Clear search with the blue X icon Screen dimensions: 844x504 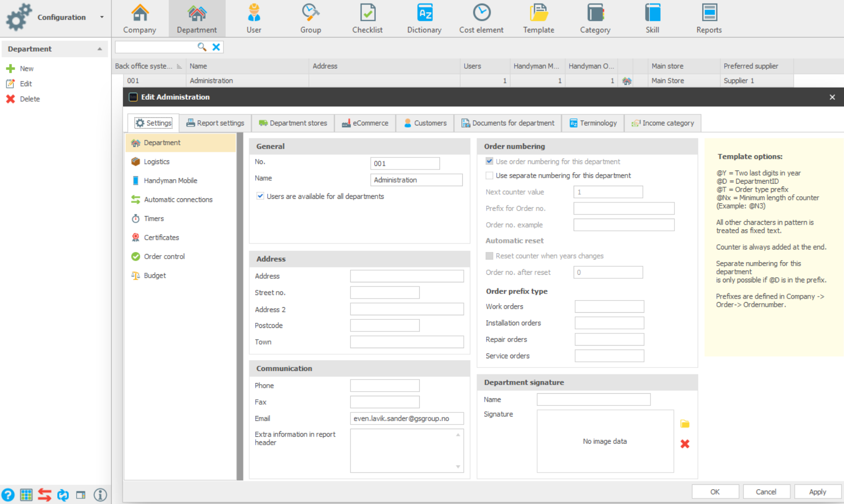tap(216, 47)
